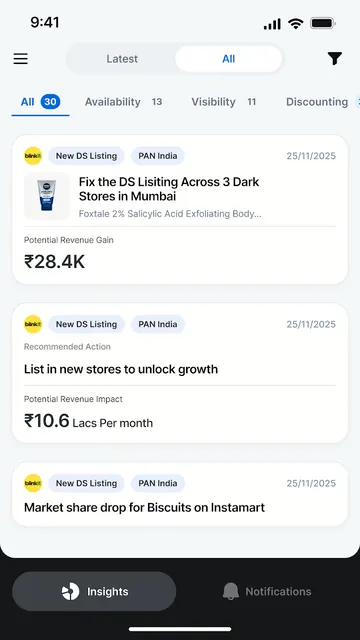This screenshot has height=640, width=360.
Task: Tap the Blinkit logo on growth card
Action: click(33, 324)
